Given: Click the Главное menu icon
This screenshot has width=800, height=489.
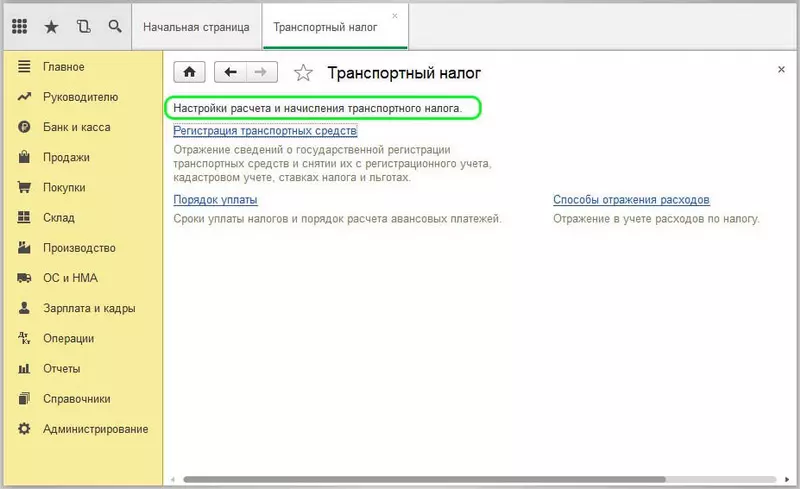Looking at the screenshot, I should (x=24, y=66).
